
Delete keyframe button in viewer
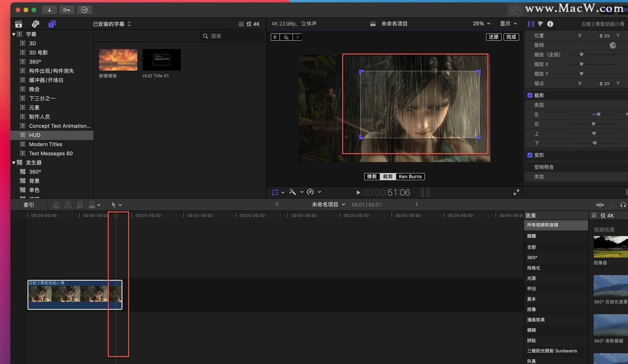point(286,37)
